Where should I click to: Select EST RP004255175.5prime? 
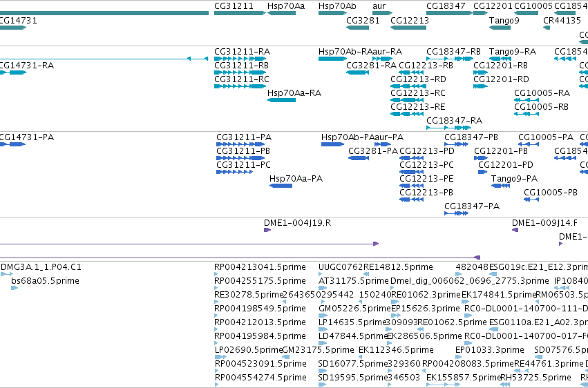point(216,288)
